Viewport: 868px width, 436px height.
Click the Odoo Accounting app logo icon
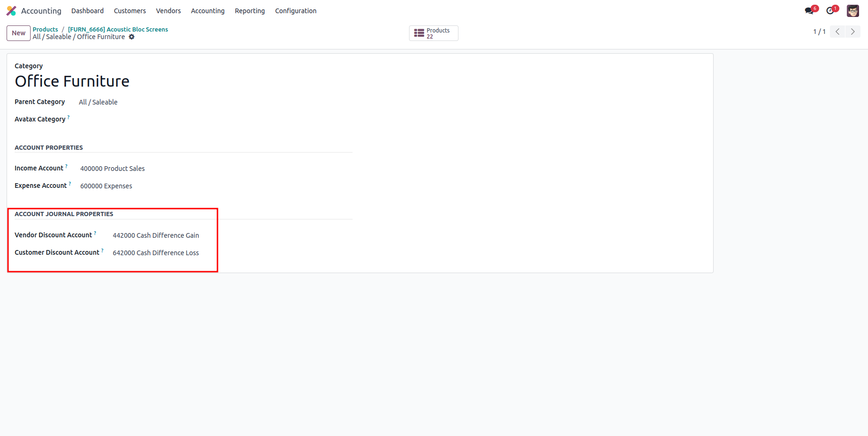coord(11,11)
